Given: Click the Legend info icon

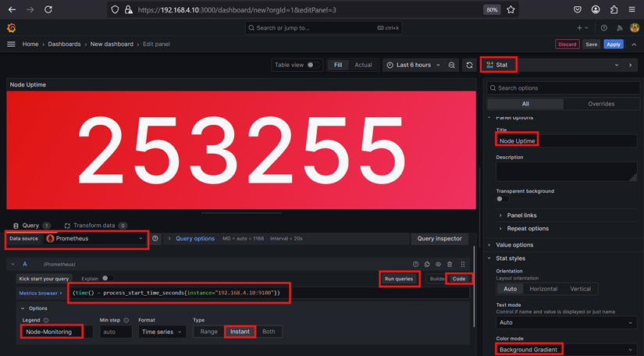Looking at the screenshot, I should click(x=46, y=320).
